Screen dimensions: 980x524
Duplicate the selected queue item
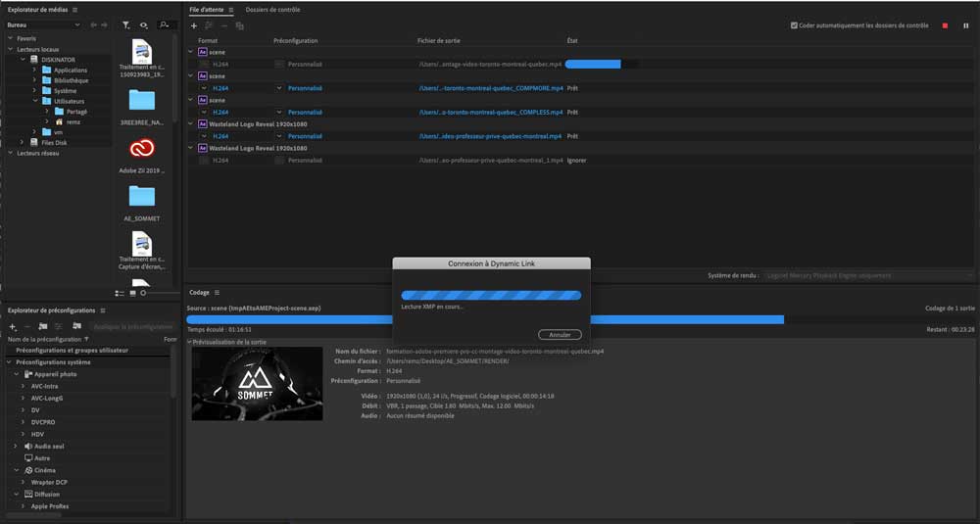click(239, 25)
